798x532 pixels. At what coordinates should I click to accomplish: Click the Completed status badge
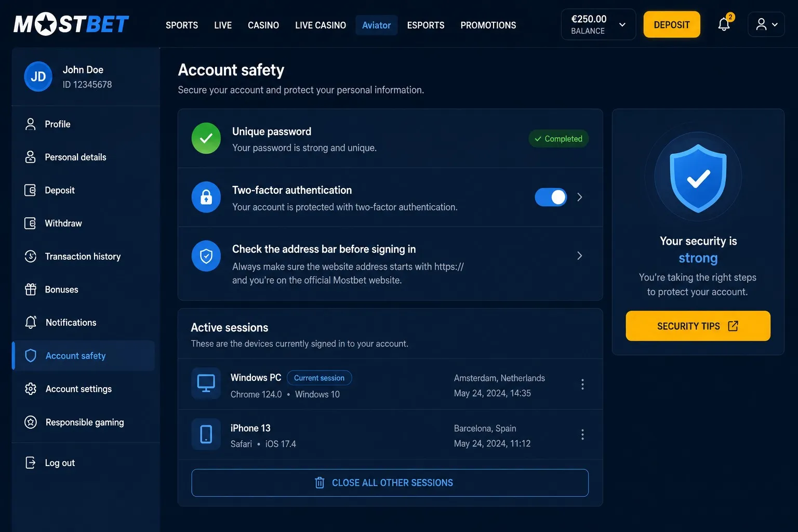click(x=558, y=139)
